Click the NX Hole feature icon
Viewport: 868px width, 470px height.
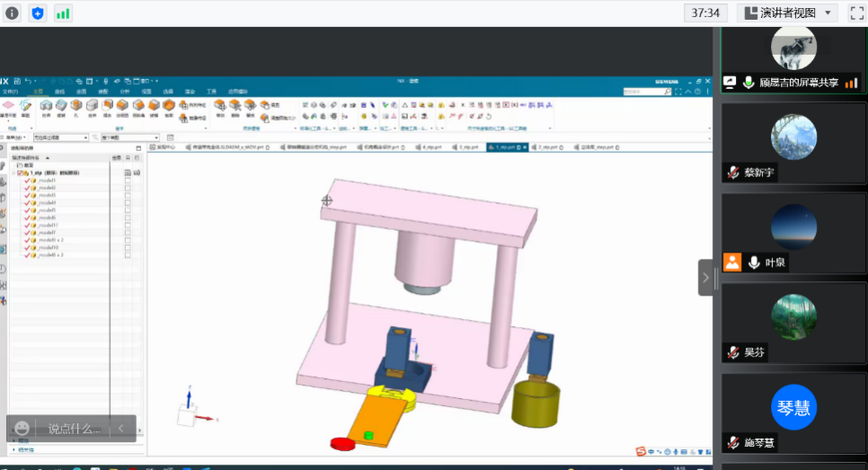pos(77,106)
